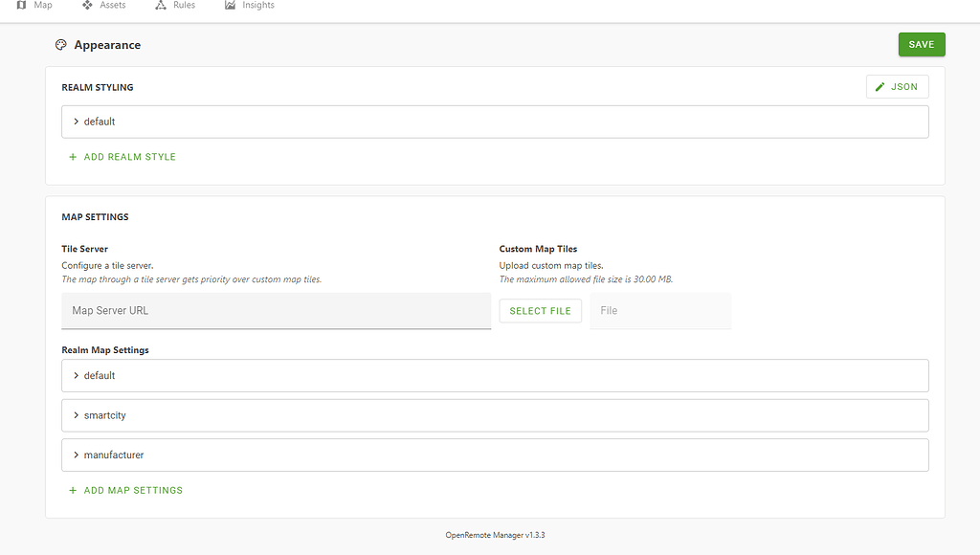The height and width of the screenshot is (555, 980).
Task: Add new map settings
Action: 125,491
